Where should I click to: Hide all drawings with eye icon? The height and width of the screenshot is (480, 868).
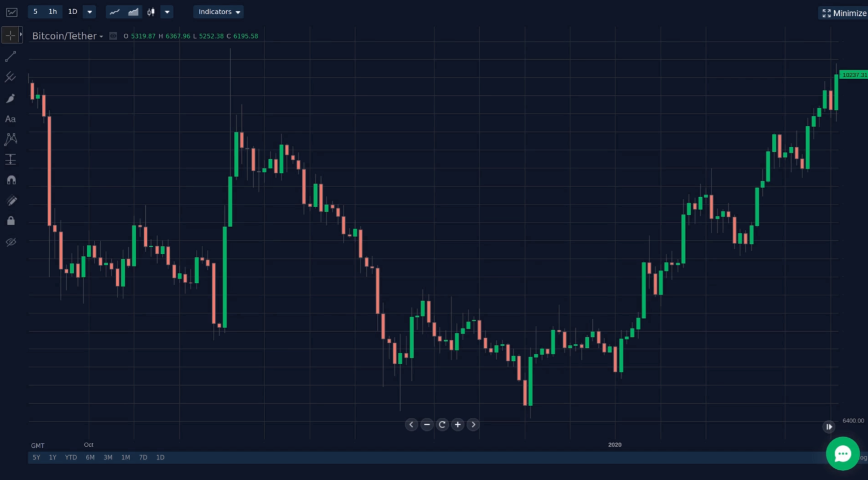click(x=11, y=242)
